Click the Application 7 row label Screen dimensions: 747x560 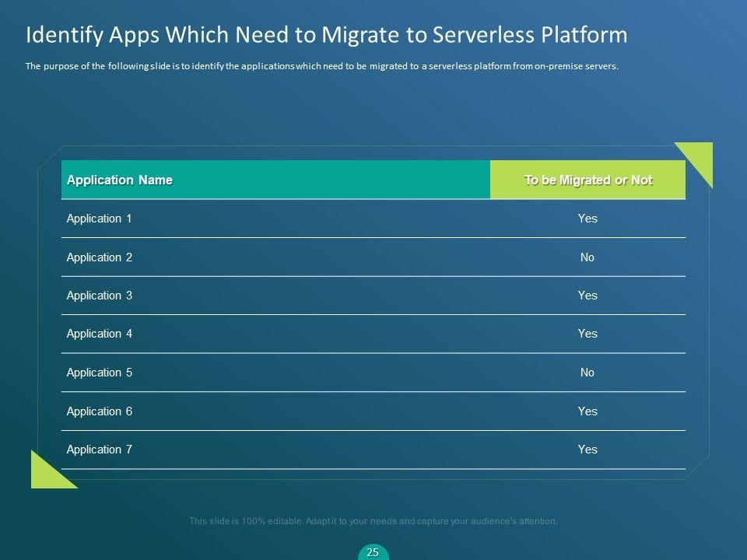click(x=99, y=450)
